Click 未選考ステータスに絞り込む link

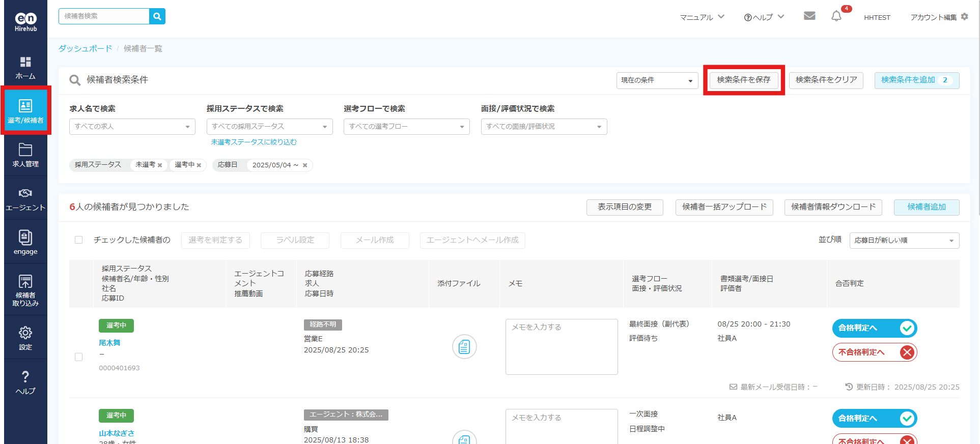coord(254,142)
